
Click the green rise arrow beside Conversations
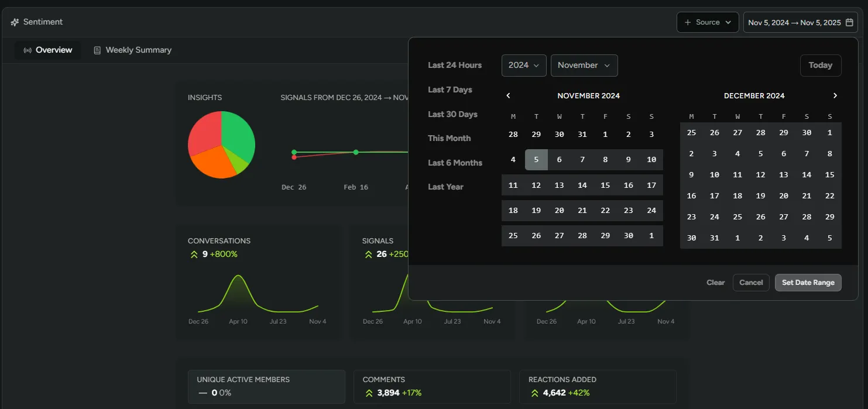pyautogui.click(x=193, y=254)
